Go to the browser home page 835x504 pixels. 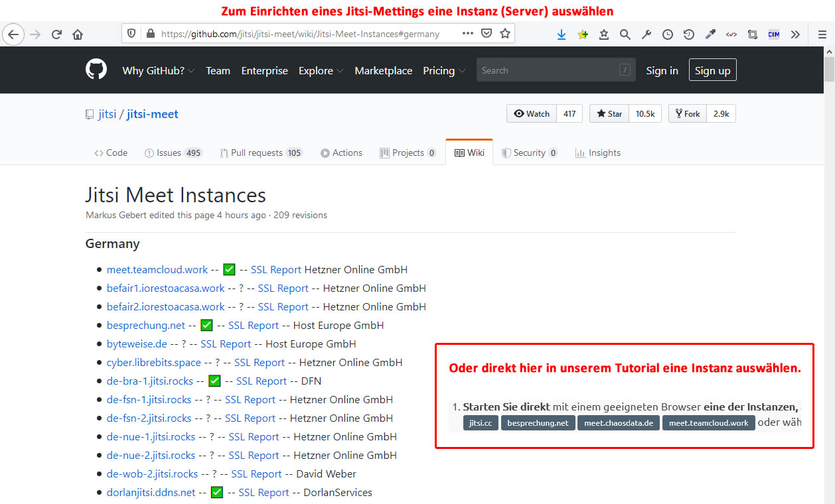click(78, 34)
